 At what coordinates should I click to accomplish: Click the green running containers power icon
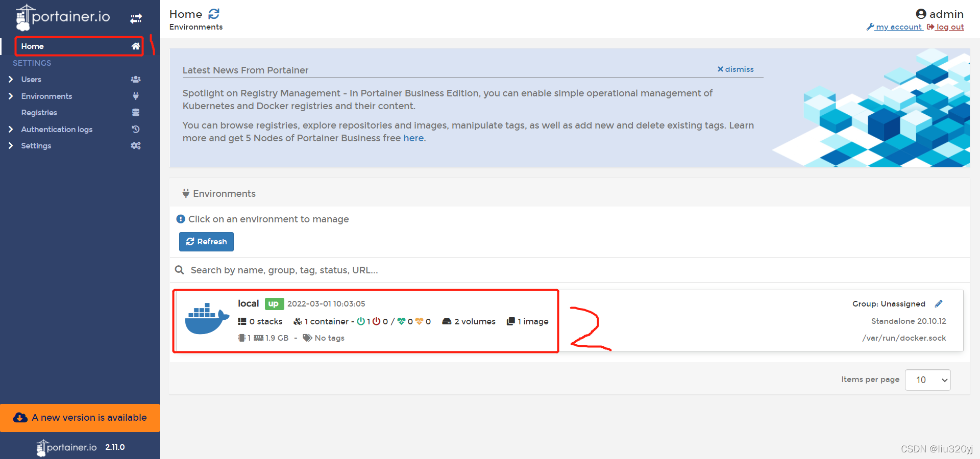361,321
